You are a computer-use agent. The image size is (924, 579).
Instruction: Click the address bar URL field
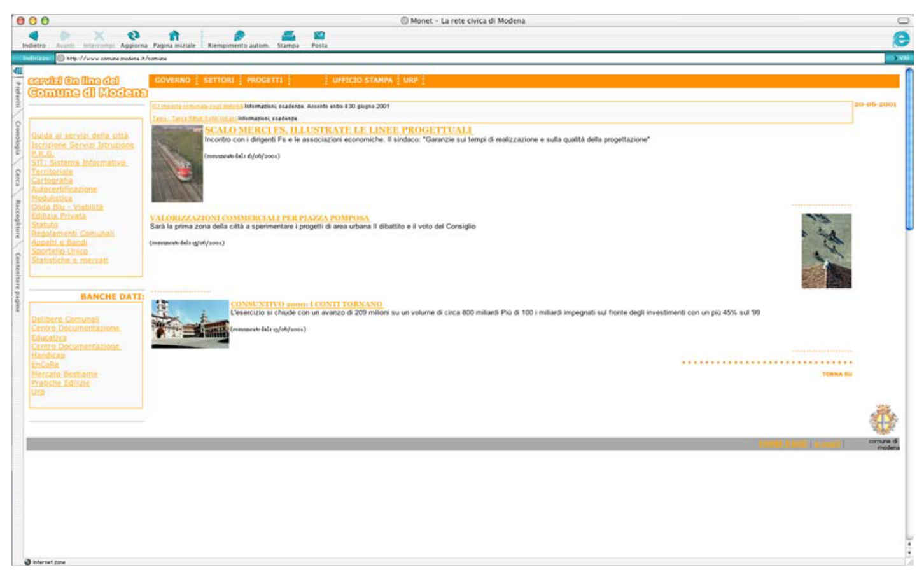point(471,59)
